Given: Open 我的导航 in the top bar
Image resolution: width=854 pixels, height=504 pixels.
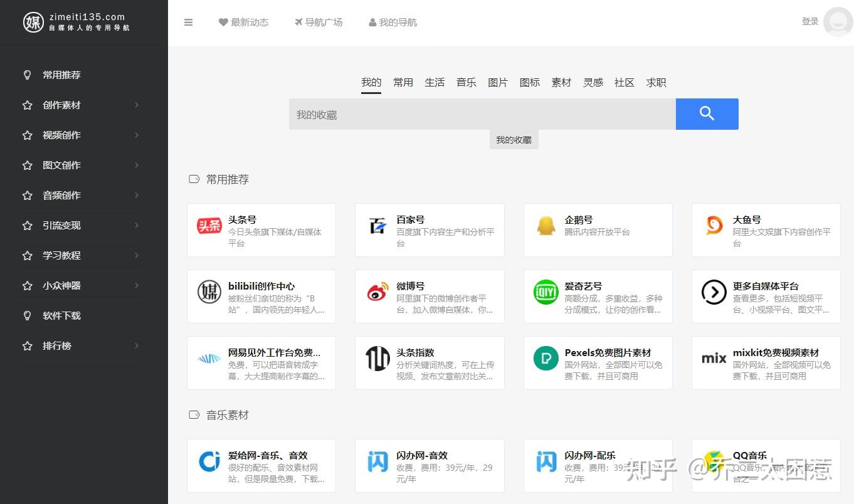Looking at the screenshot, I should pos(393,23).
